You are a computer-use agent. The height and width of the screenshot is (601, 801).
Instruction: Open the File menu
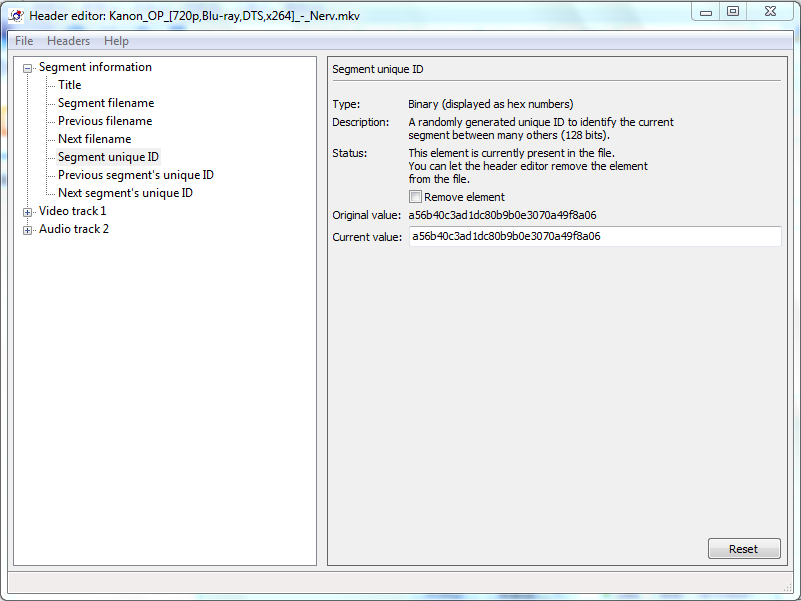point(24,41)
